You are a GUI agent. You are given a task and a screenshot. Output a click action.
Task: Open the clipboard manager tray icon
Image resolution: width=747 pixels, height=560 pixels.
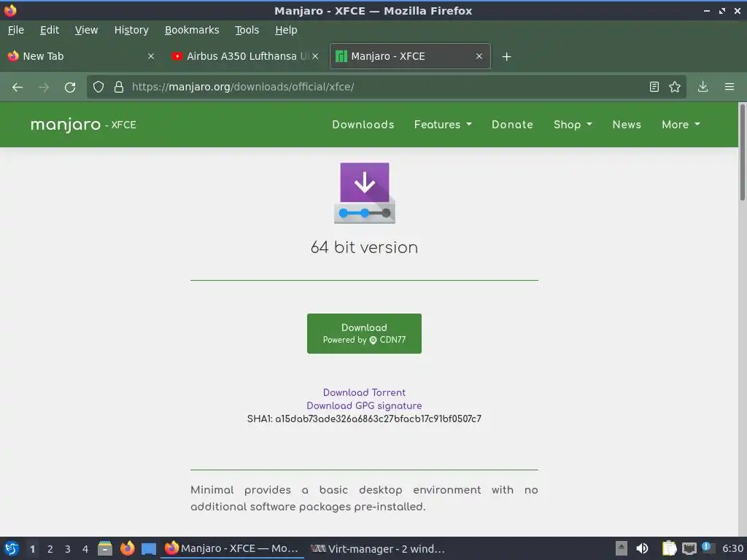(x=670, y=548)
